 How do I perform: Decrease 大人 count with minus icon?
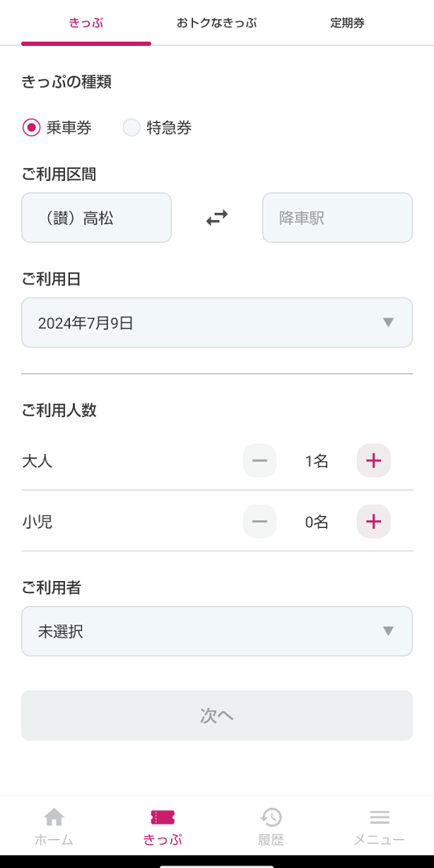(260, 461)
